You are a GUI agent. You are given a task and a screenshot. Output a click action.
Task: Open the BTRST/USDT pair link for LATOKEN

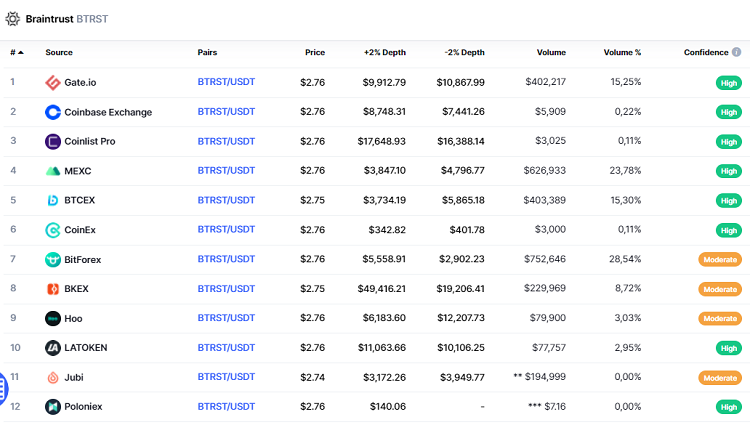coord(226,348)
